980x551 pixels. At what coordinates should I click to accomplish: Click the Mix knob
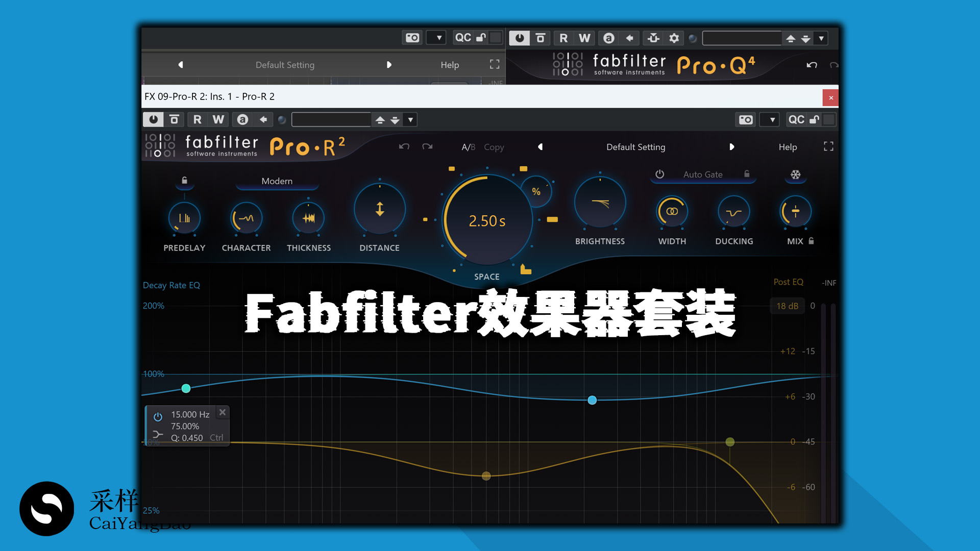(x=795, y=212)
